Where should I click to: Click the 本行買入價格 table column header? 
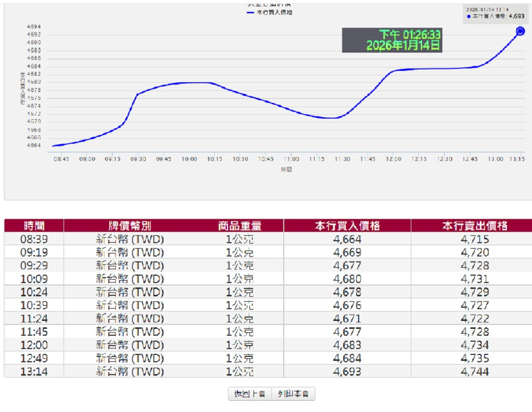pos(347,226)
